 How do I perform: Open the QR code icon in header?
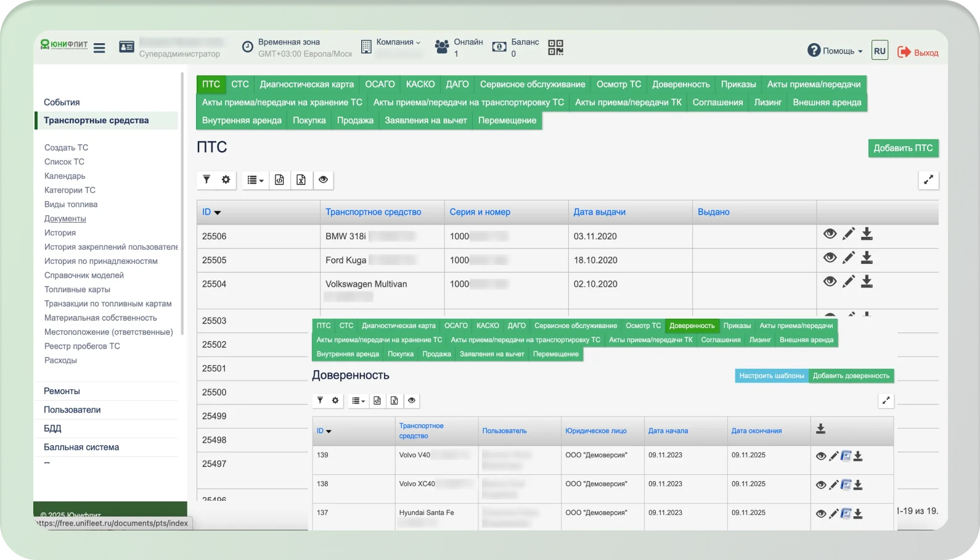(x=555, y=47)
